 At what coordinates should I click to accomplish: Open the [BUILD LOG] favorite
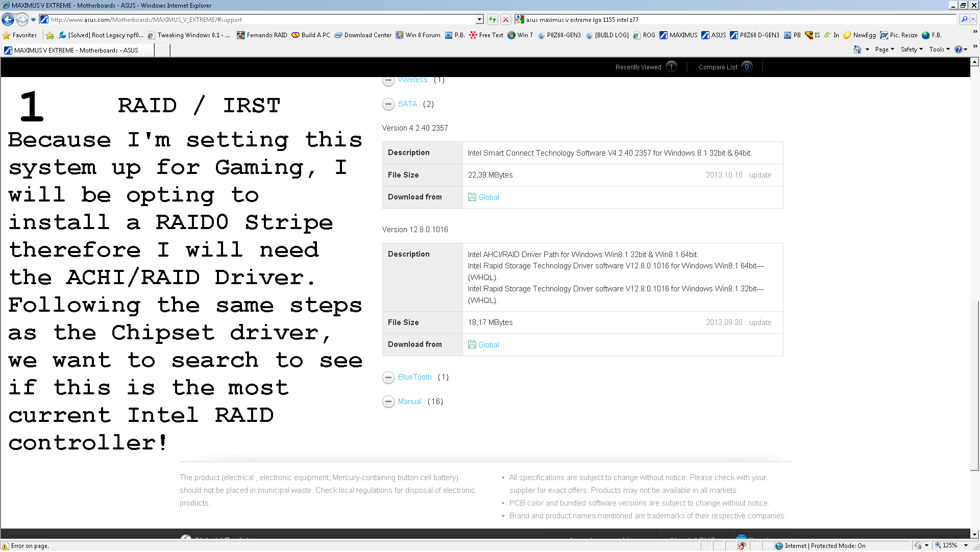coord(607,35)
